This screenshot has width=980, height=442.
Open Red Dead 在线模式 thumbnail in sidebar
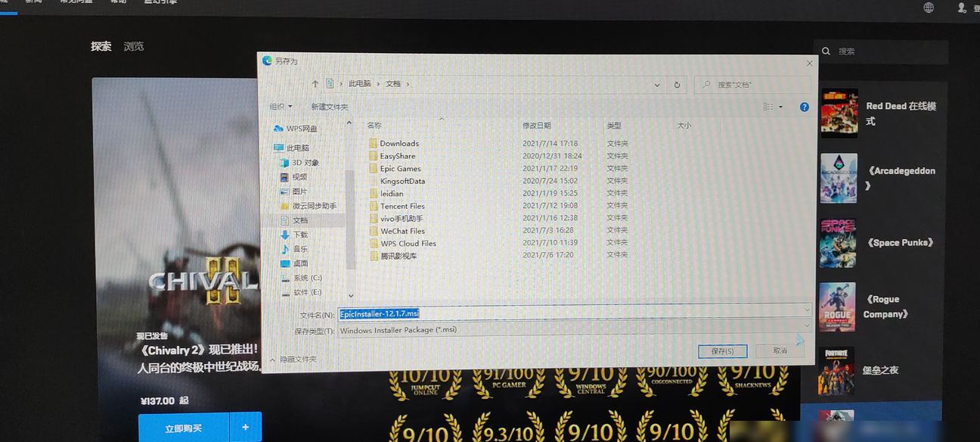point(839,114)
